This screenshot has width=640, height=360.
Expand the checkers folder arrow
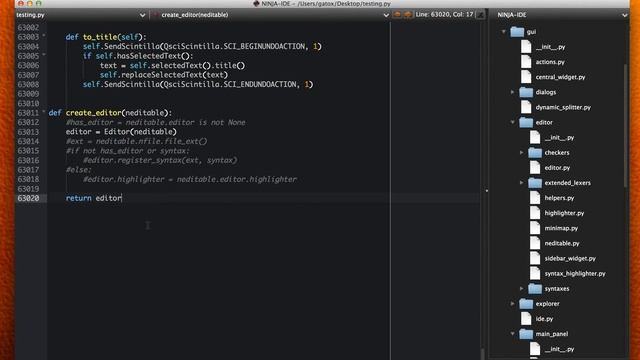(x=522, y=152)
